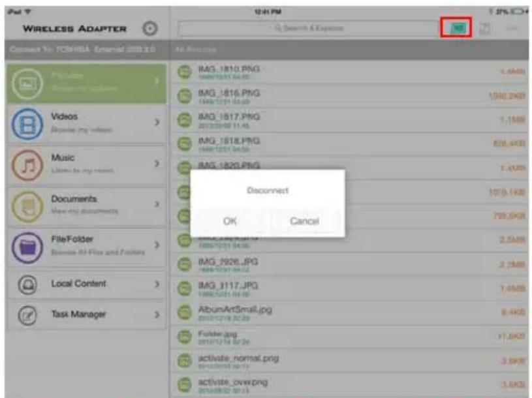Viewport: 532px width, 398px height.
Task: Expand the File/Folder row chevron
Action: click(157, 245)
